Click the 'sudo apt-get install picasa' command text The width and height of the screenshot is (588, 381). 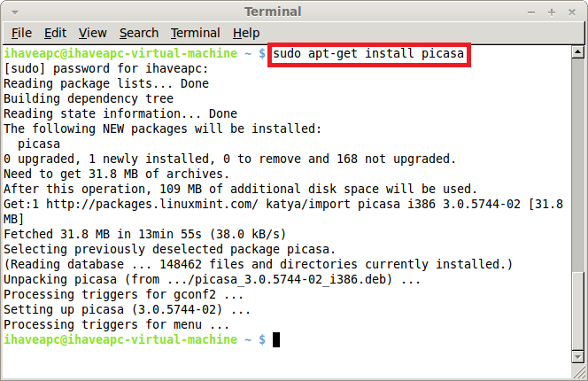pos(368,54)
